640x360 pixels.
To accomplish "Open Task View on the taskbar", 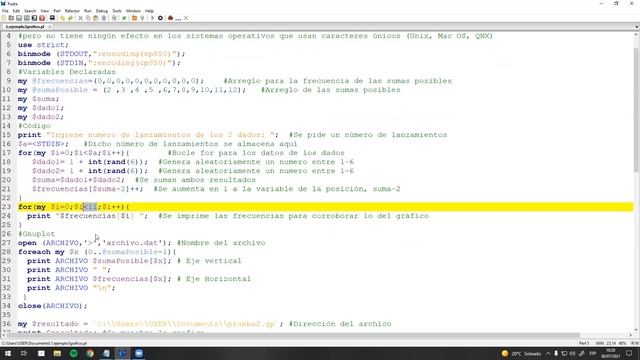I will [x=24, y=353].
